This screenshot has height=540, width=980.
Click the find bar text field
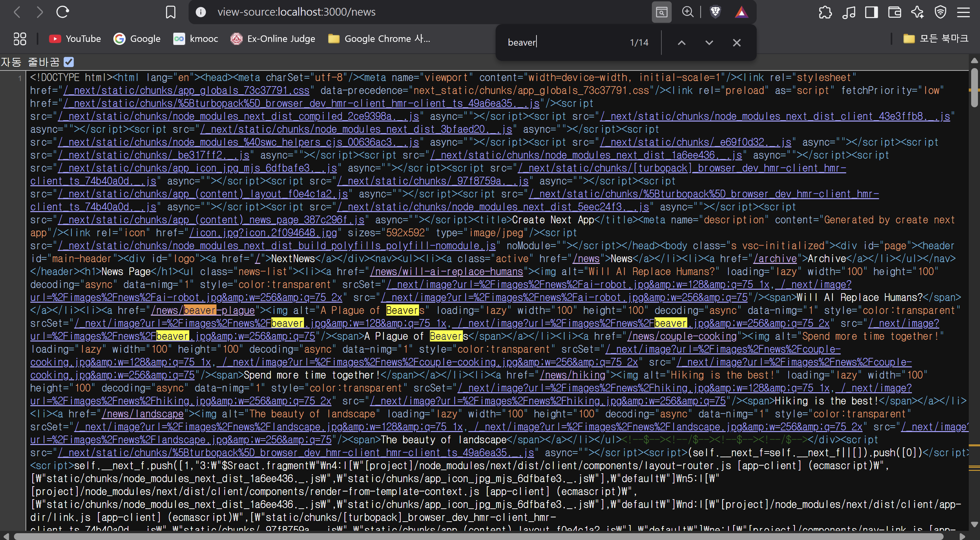(563, 42)
